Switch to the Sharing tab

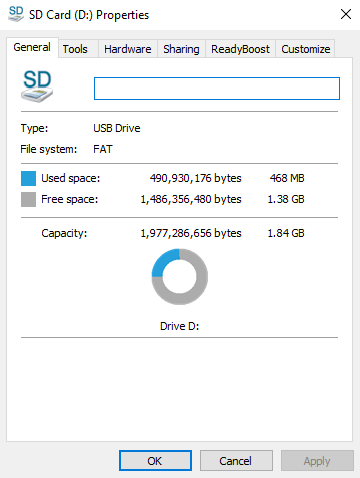[x=181, y=49]
